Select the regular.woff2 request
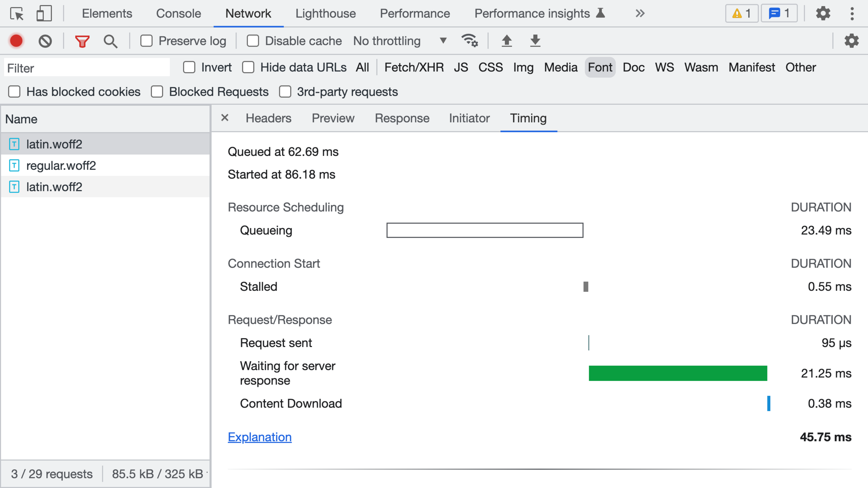This screenshot has width=868, height=488. (x=61, y=166)
